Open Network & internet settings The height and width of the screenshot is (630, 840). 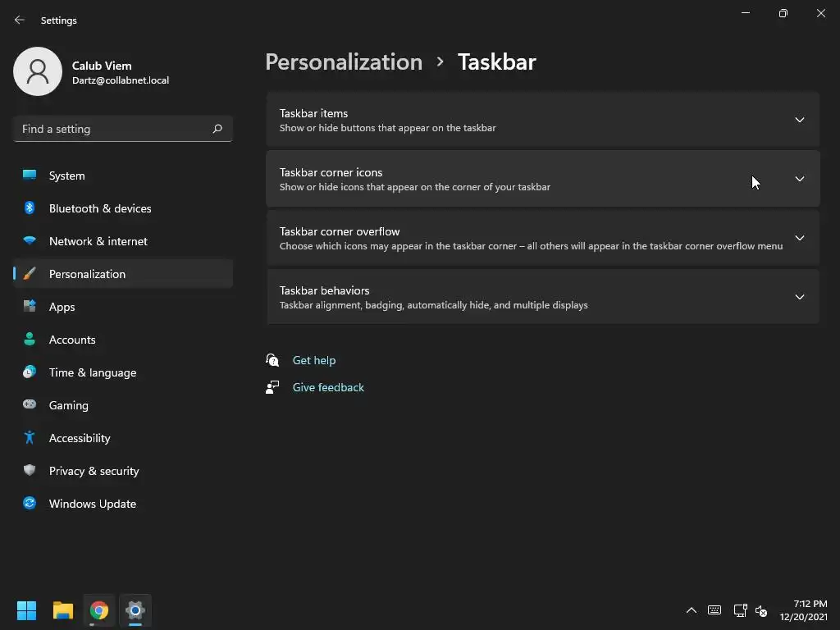[x=98, y=241]
